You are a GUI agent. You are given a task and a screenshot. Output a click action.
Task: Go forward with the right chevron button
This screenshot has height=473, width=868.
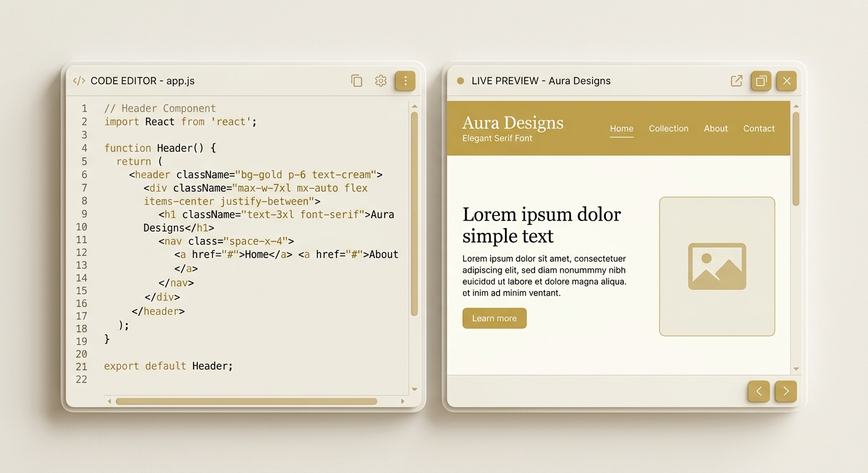tap(785, 391)
